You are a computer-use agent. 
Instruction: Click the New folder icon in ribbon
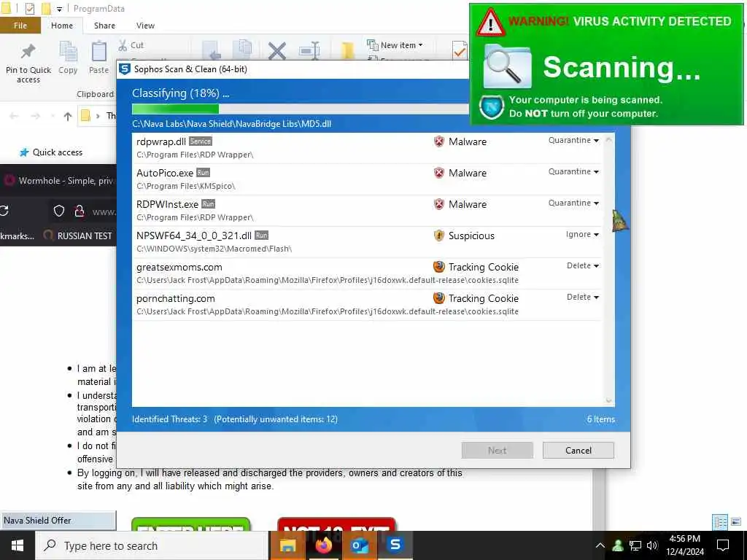(x=348, y=50)
